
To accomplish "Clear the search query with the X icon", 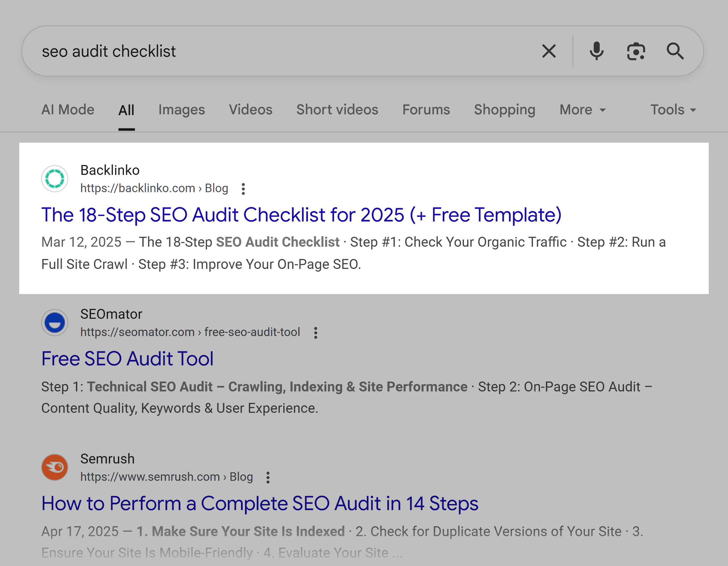I will pos(549,51).
